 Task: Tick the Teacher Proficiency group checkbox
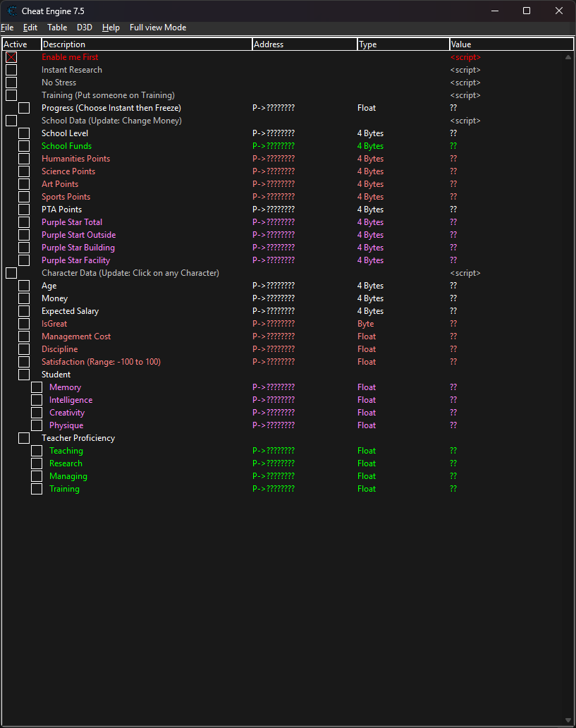(x=24, y=438)
